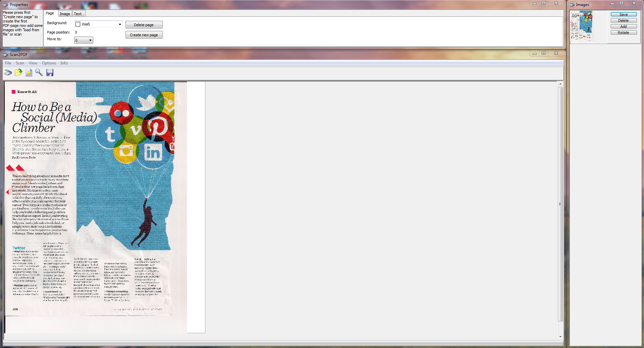Open the Background color dropdown
Screen dimensions: 644x348
pos(120,24)
